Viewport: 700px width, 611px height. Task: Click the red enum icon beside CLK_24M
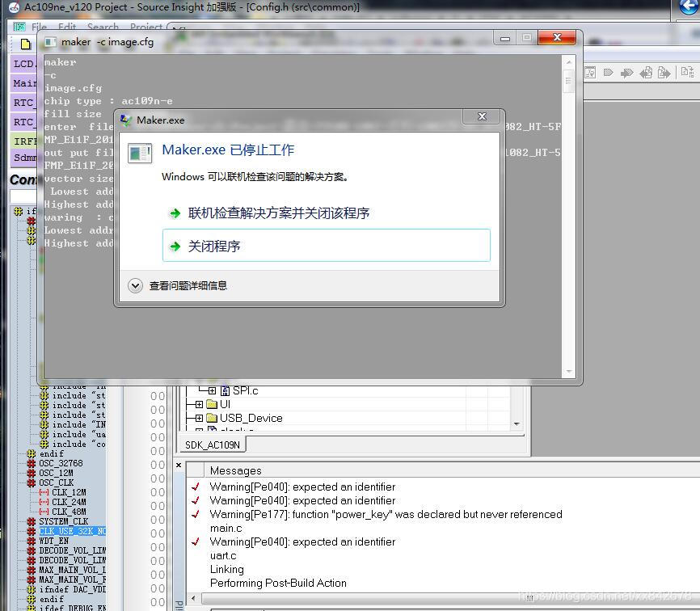pyautogui.click(x=44, y=502)
